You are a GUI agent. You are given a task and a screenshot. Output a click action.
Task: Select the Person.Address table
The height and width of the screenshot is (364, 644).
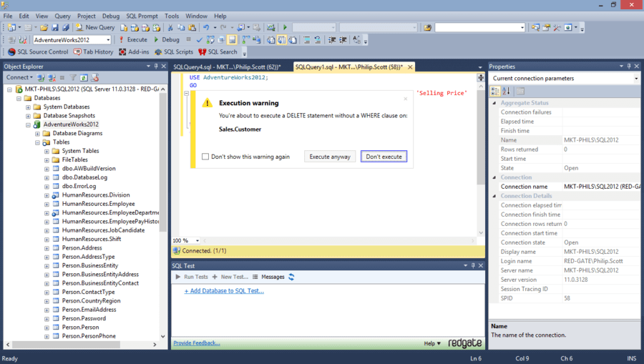pos(82,247)
